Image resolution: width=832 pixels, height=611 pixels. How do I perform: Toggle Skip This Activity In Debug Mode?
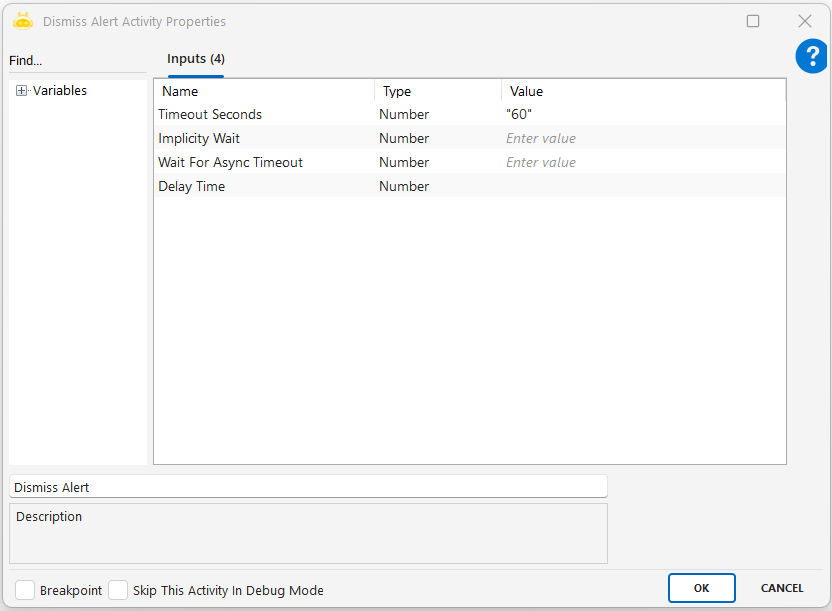118,590
